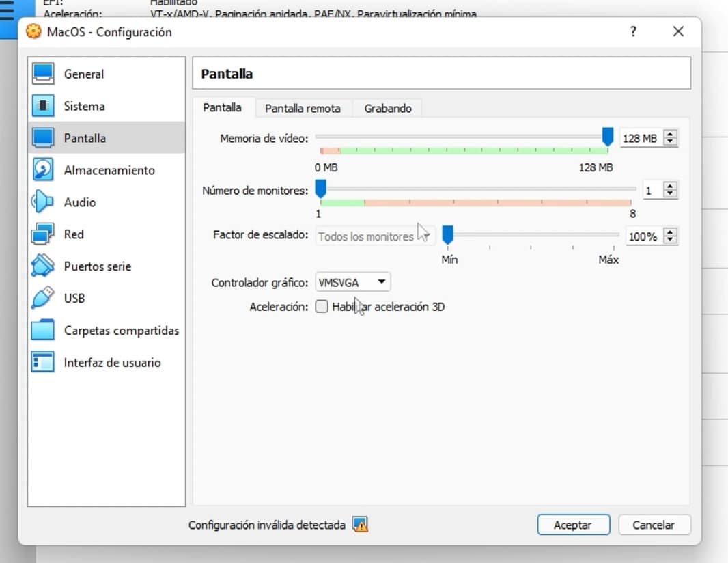
Task: Select the Puertos serie icon
Action: [43, 266]
